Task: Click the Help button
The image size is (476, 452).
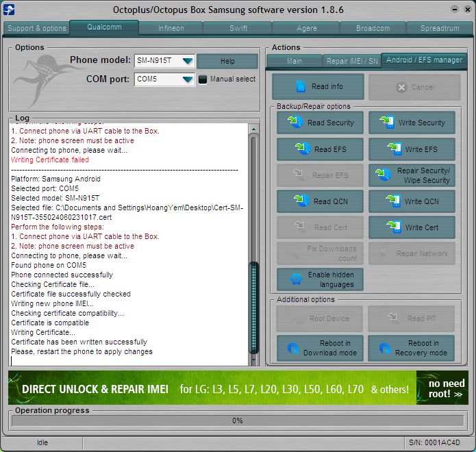Action: (227, 62)
